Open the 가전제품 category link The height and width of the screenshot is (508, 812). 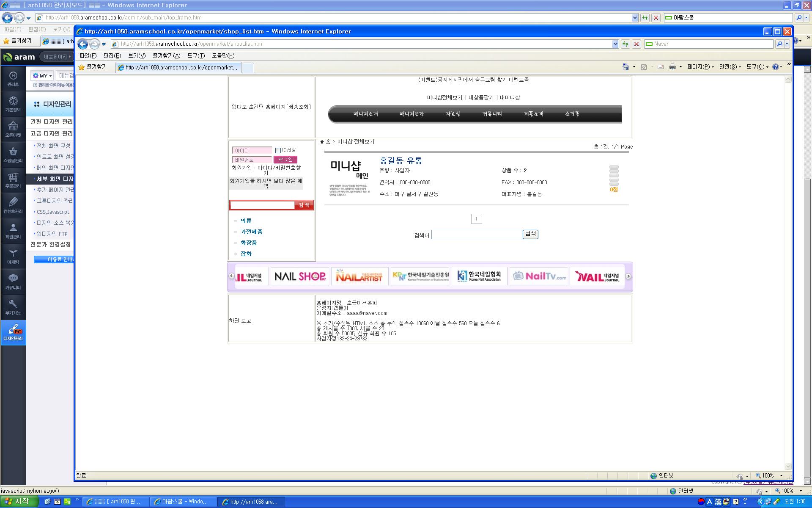pyautogui.click(x=251, y=232)
